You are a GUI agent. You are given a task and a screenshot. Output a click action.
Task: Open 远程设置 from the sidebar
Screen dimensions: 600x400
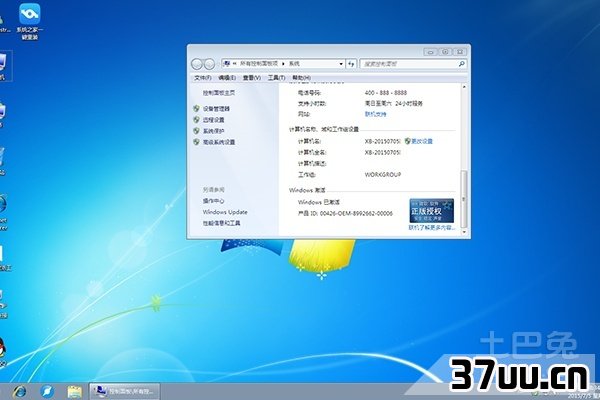tap(214, 120)
